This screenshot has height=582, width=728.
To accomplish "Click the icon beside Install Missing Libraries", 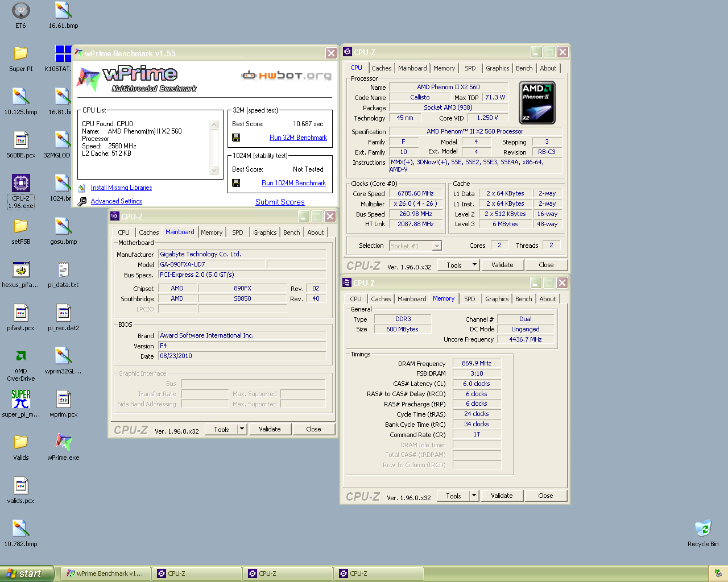I will 82,188.
